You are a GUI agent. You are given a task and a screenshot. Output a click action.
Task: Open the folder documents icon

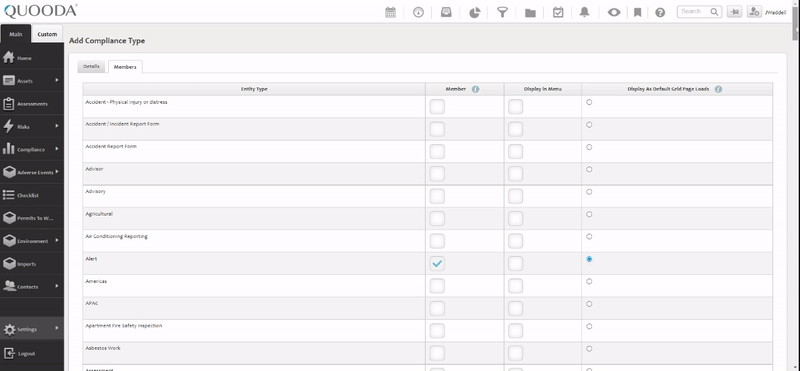[x=530, y=13]
